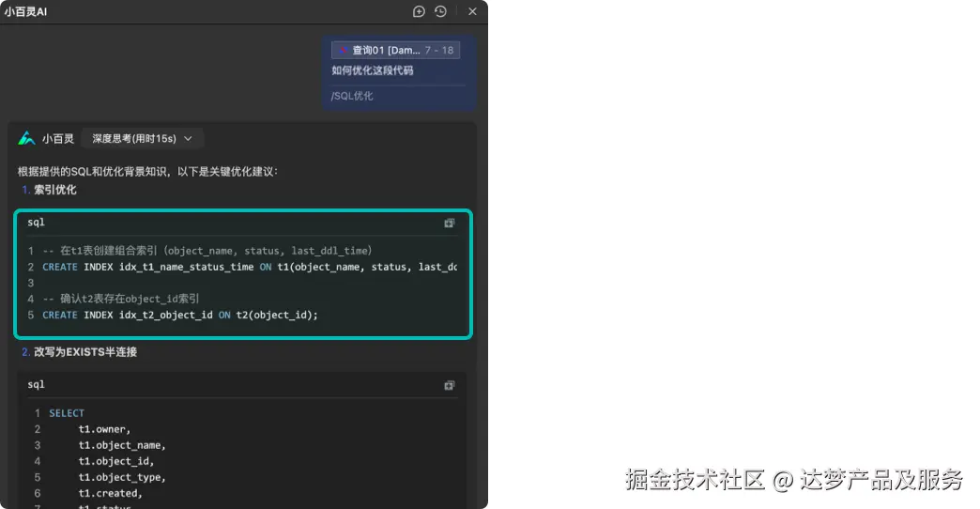Copy the second sql SELECT code block

click(449, 386)
